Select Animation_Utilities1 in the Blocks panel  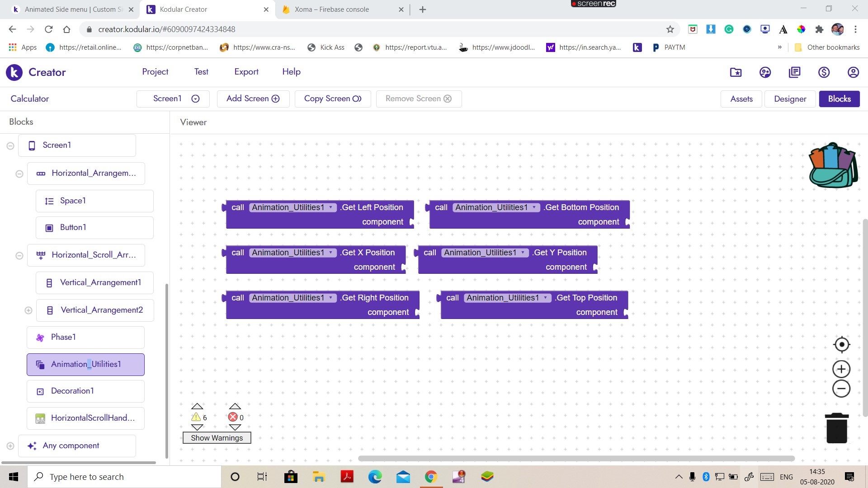86,364
